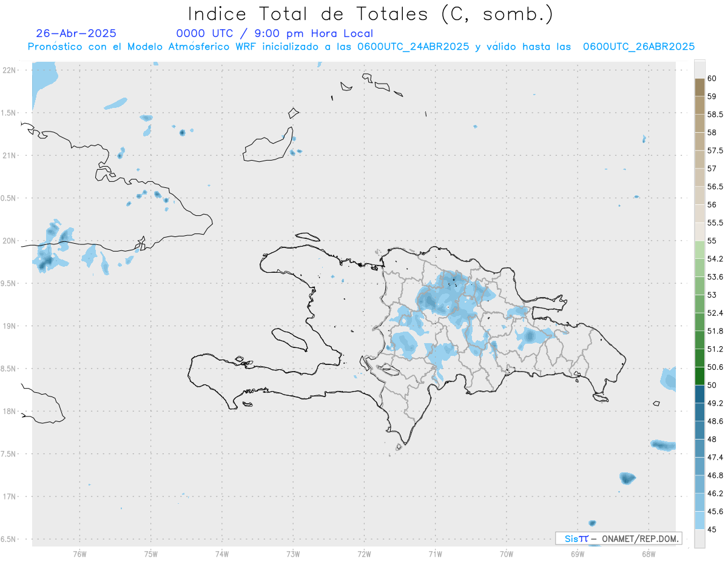Click the 75W longitude label
This screenshot has width=728, height=562.
[151, 554]
